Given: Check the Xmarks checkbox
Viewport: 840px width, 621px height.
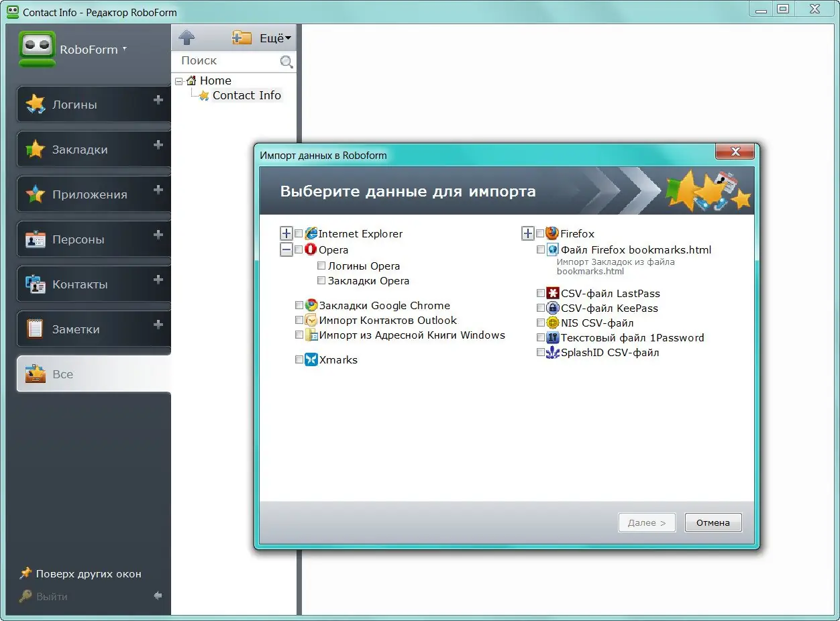Looking at the screenshot, I should [299, 360].
